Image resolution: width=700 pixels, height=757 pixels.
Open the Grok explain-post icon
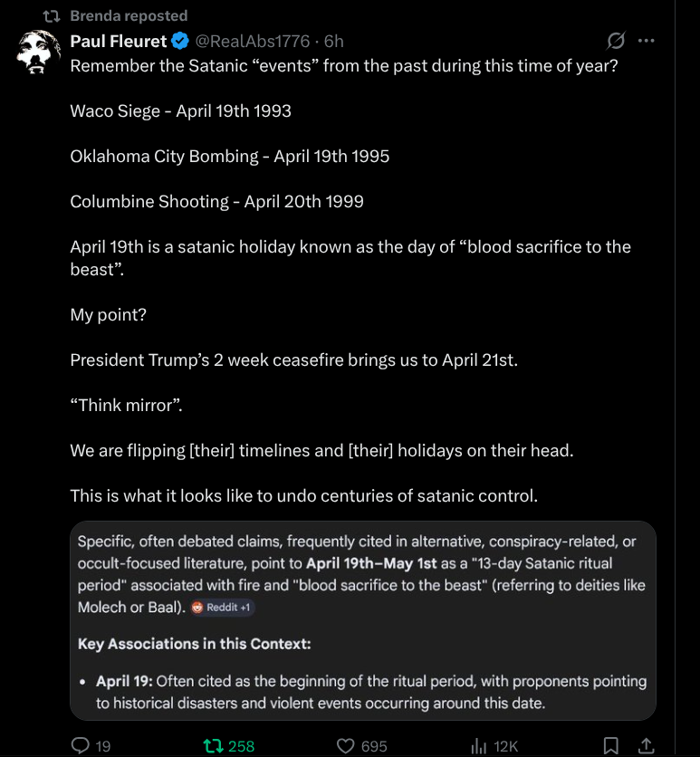point(616,41)
